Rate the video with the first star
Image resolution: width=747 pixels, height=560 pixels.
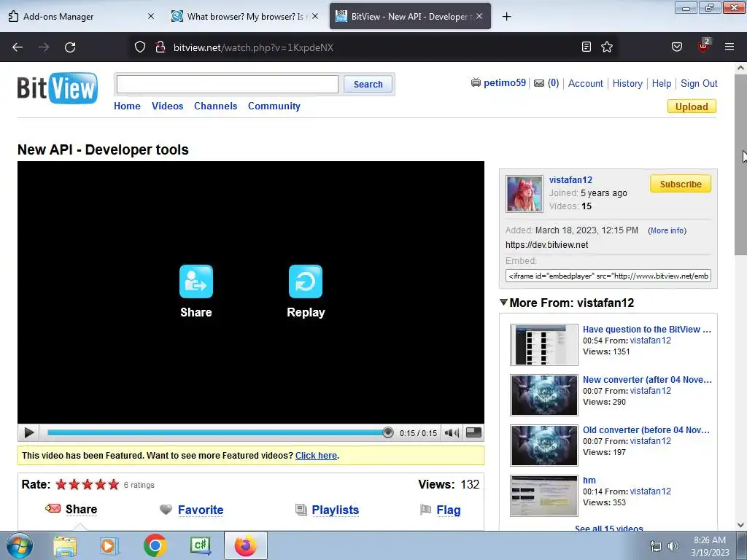point(61,485)
